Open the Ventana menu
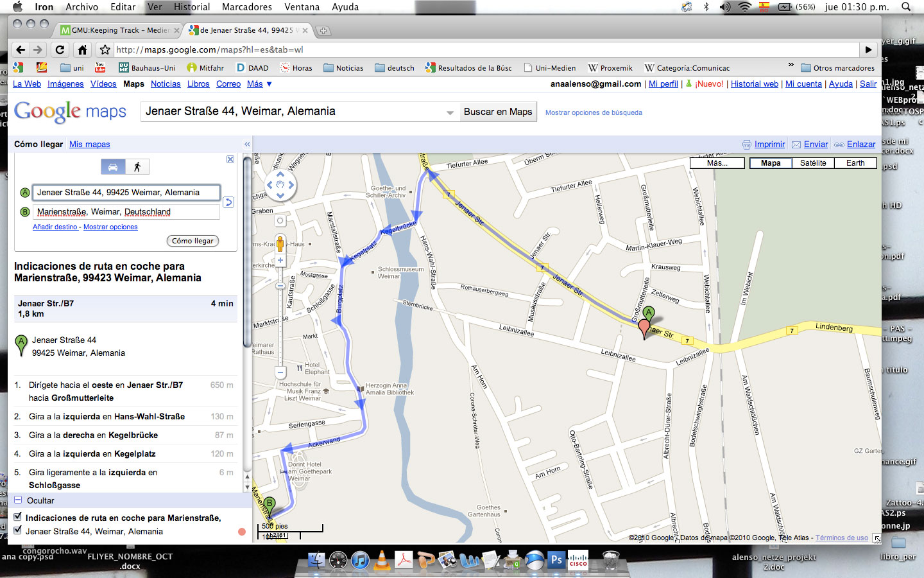The width and height of the screenshot is (924, 578). point(302,7)
